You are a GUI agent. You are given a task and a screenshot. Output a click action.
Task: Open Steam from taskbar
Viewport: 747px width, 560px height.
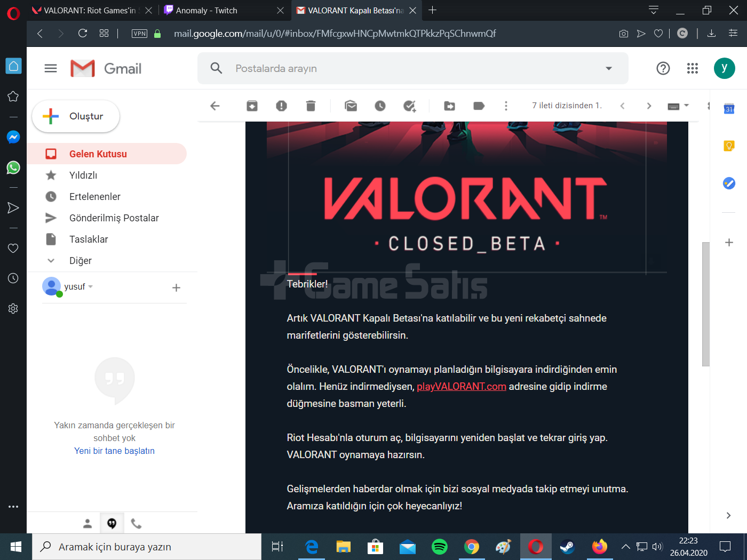pos(567,547)
